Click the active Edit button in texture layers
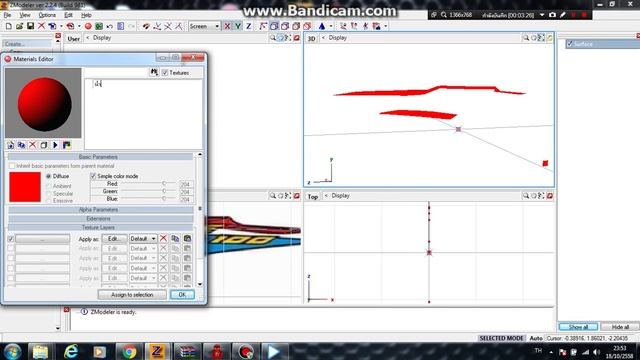The height and width of the screenshot is (360, 640). click(114, 238)
